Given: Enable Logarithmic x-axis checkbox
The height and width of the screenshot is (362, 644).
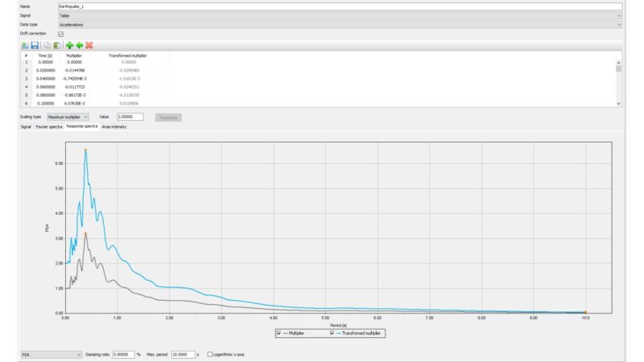Looking at the screenshot, I should [210, 354].
